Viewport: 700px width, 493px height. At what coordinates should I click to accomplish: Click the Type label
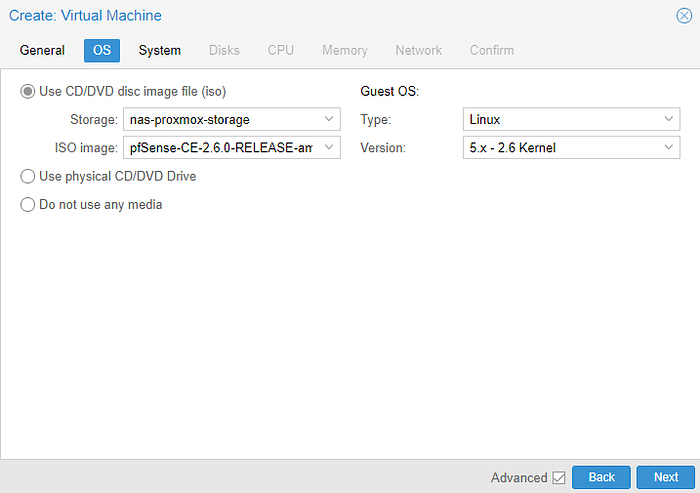[x=375, y=120]
